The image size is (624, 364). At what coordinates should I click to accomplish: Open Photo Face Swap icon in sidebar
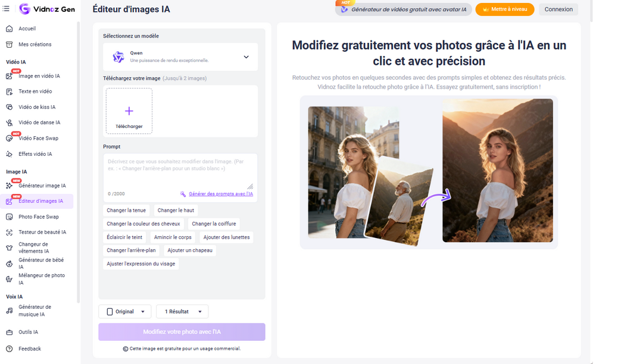pos(9,217)
